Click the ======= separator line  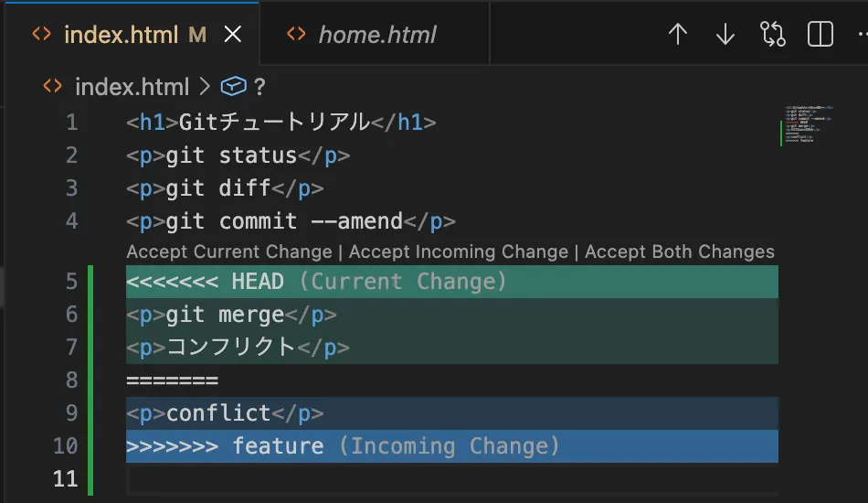pos(173,380)
